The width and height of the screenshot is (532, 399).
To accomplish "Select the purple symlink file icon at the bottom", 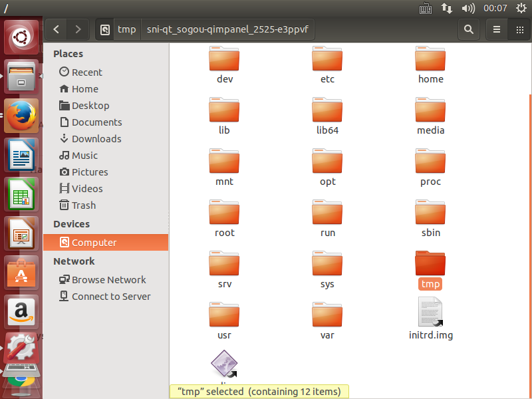I will 224,364.
